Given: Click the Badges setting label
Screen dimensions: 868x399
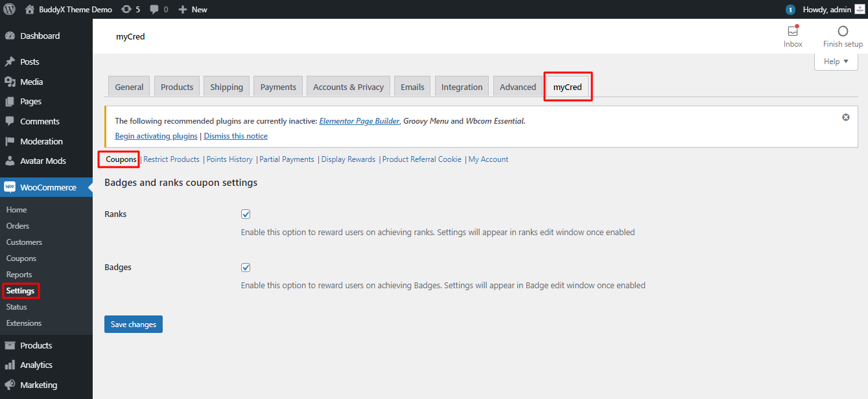Looking at the screenshot, I should point(118,267).
